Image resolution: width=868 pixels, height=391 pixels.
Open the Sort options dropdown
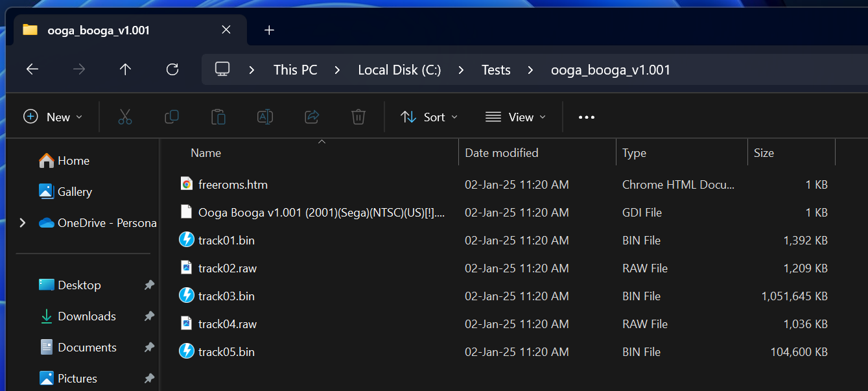[x=429, y=117]
